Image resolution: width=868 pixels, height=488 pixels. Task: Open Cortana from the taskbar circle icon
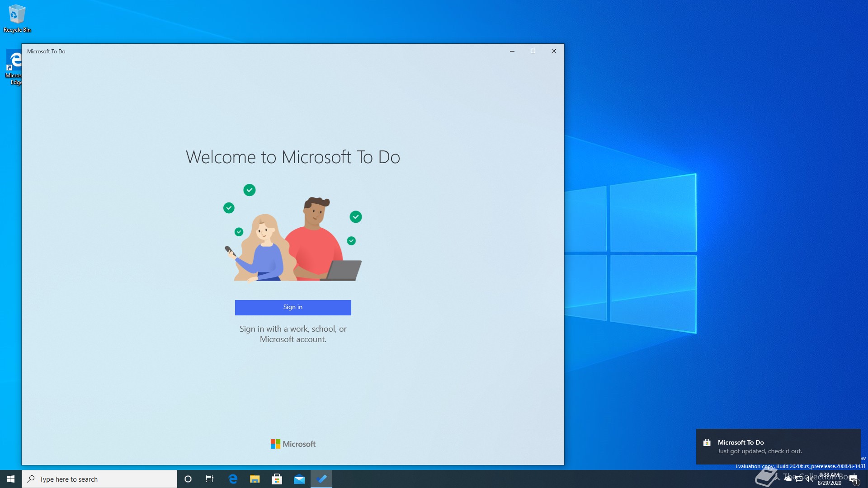pos(188,479)
